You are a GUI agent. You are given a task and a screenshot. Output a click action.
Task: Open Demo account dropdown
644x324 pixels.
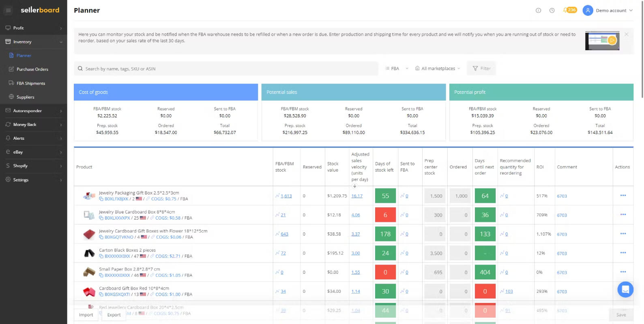(614, 11)
